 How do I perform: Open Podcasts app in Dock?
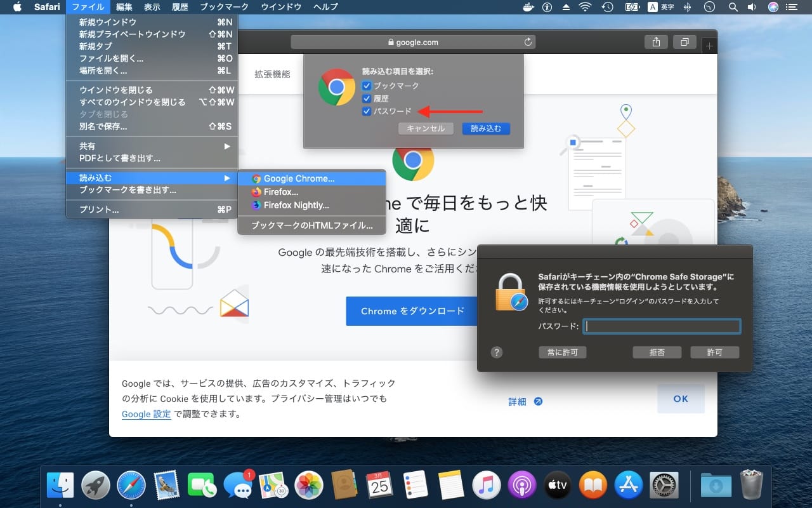522,486
